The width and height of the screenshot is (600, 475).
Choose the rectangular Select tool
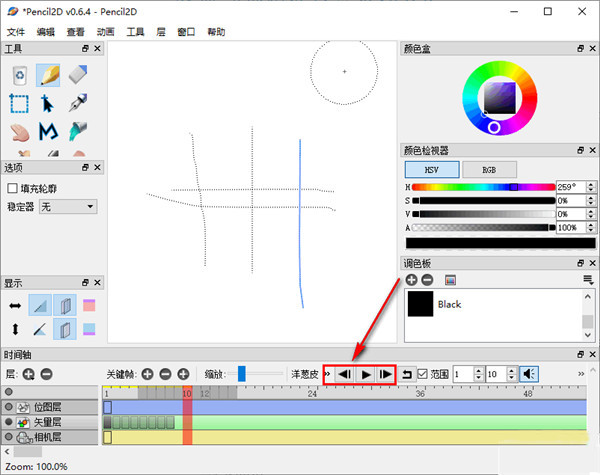19,103
